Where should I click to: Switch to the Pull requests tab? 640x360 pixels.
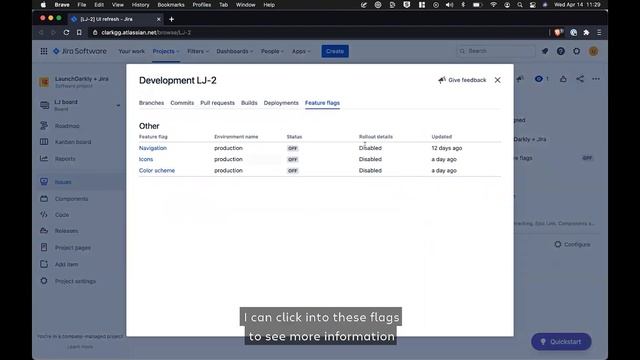pos(218,103)
